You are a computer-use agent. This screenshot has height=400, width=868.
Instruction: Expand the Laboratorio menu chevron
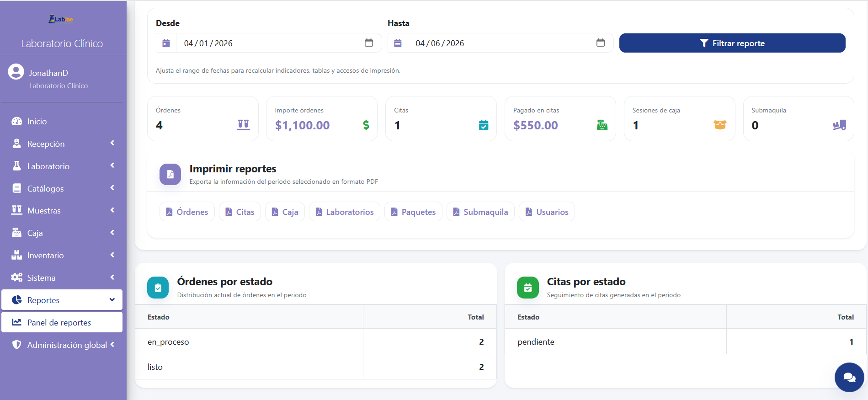coord(112,165)
